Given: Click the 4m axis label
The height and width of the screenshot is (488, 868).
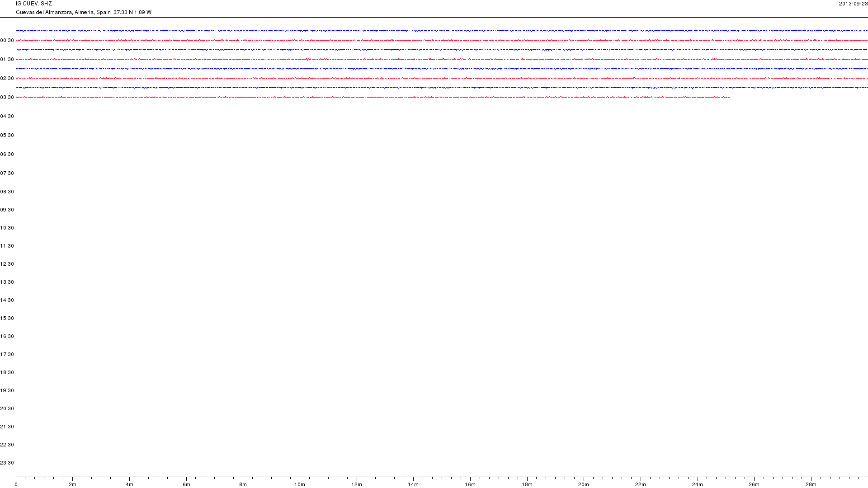Looking at the screenshot, I should (130, 485).
